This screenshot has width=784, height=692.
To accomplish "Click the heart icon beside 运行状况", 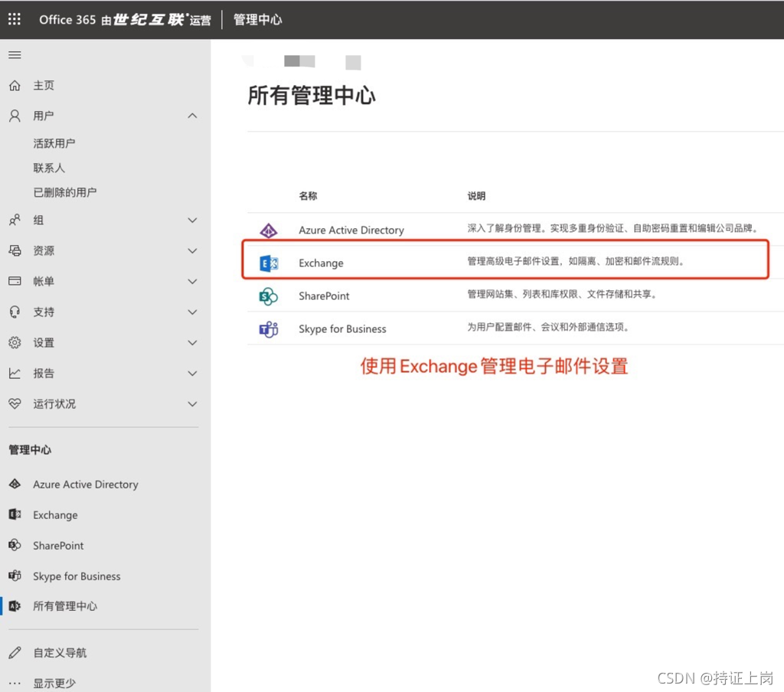I will 15,403.
